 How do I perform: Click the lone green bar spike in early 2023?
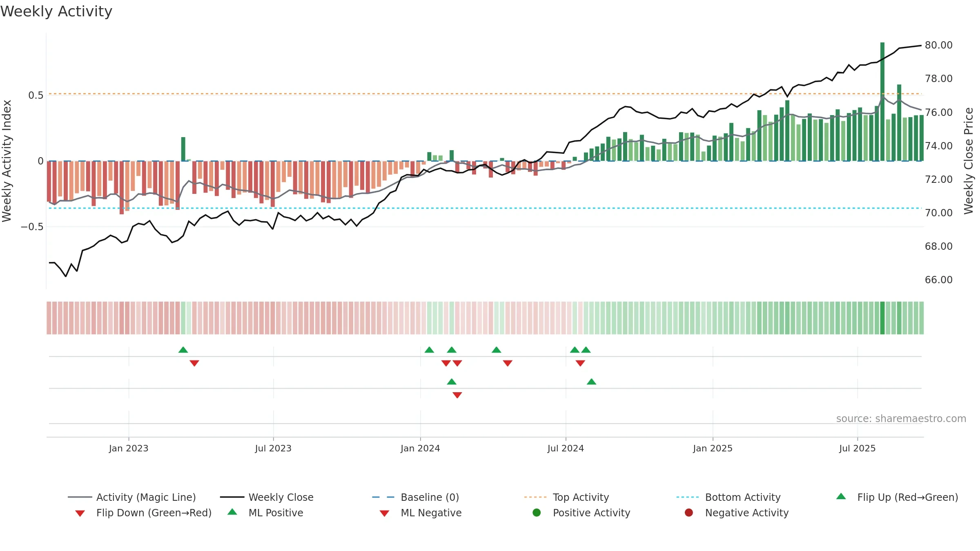click(183, 149)
